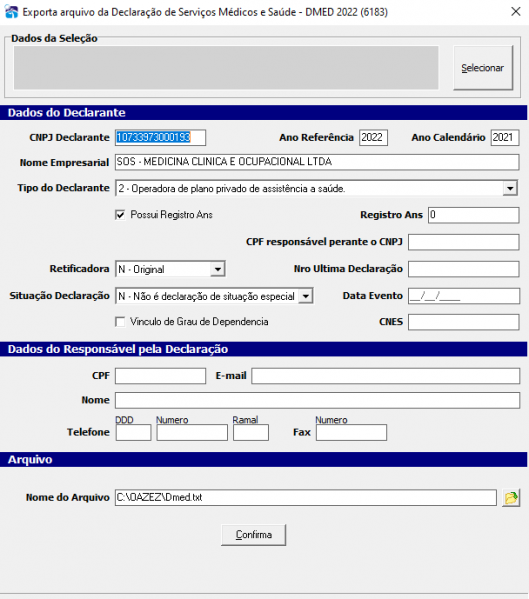This screenshot has width=529, height=599.
Task: Click the Nome field of the responsável
Action: 317,400
